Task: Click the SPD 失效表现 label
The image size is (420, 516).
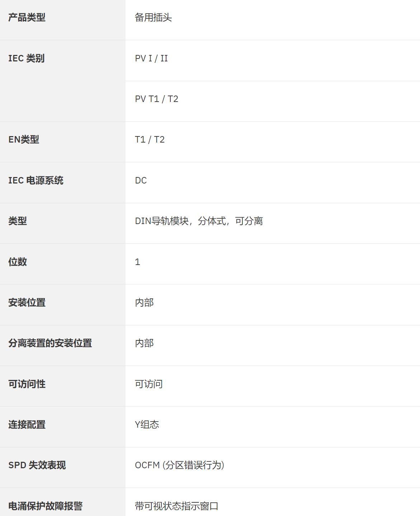Action: [37, 465]
